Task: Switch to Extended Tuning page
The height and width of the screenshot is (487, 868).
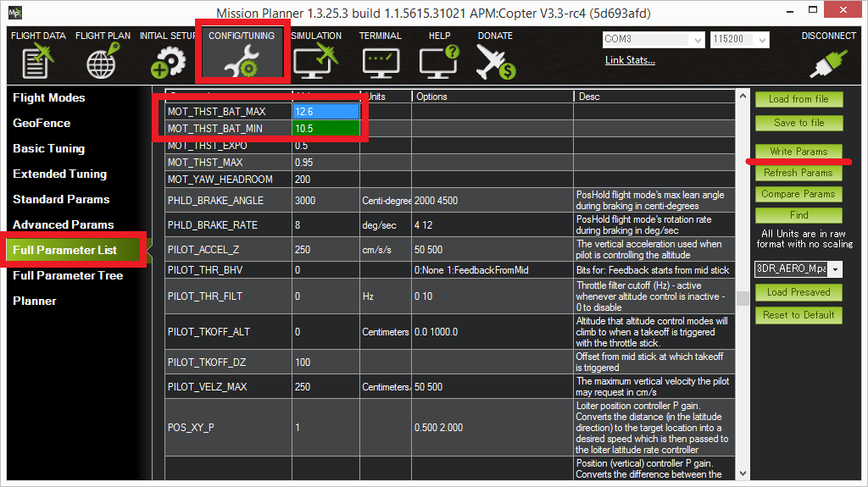Action: [60, 174]
